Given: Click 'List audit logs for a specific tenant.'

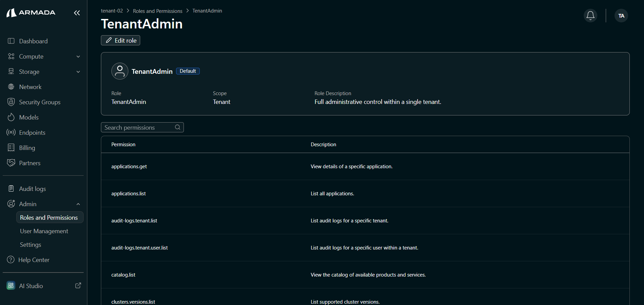Looking at the screenshot, I should tap(349, 221).
